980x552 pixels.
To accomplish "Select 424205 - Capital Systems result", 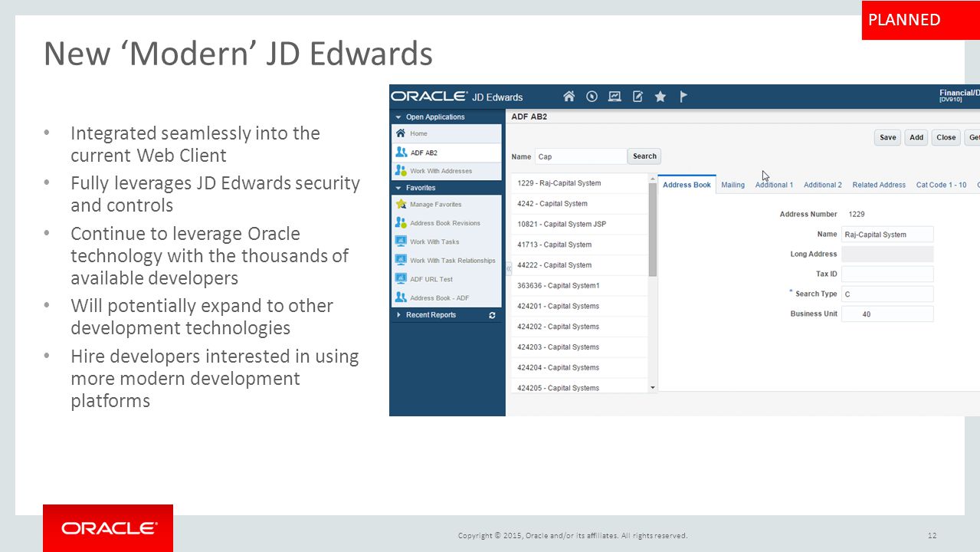I will click(580, 387).
